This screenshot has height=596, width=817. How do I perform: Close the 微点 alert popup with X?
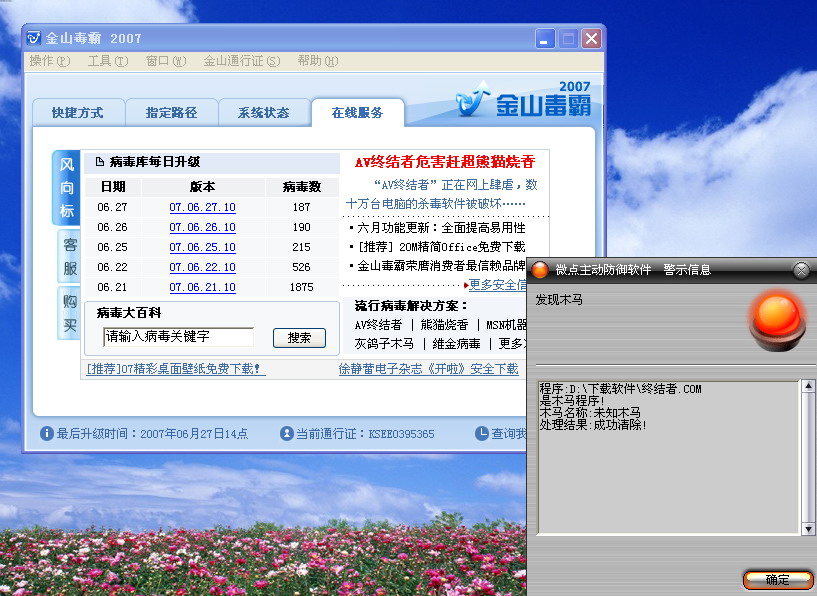[801, 270]
